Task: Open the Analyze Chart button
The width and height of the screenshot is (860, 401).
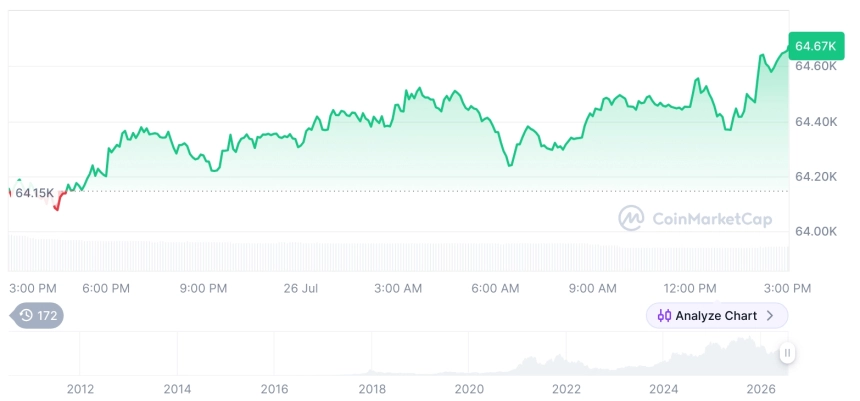Action: pos(717,315)
